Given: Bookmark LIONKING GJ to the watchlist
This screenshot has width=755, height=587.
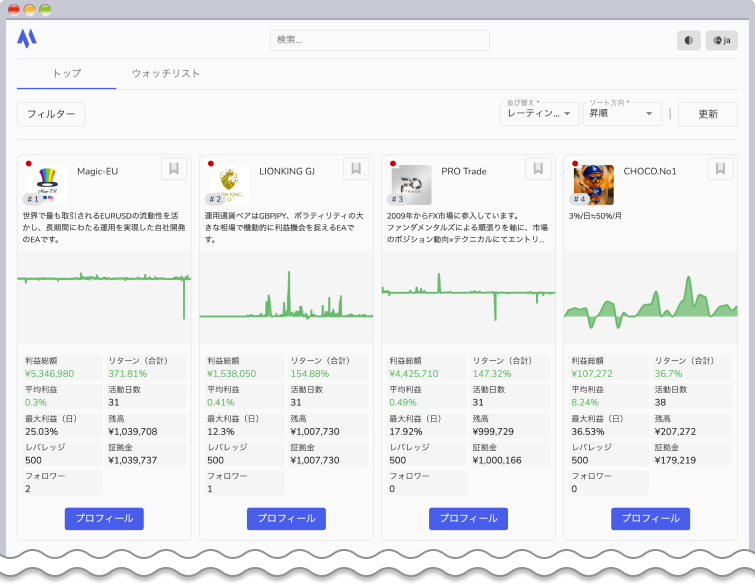Looking at the screenshot, I should (356, 169).
